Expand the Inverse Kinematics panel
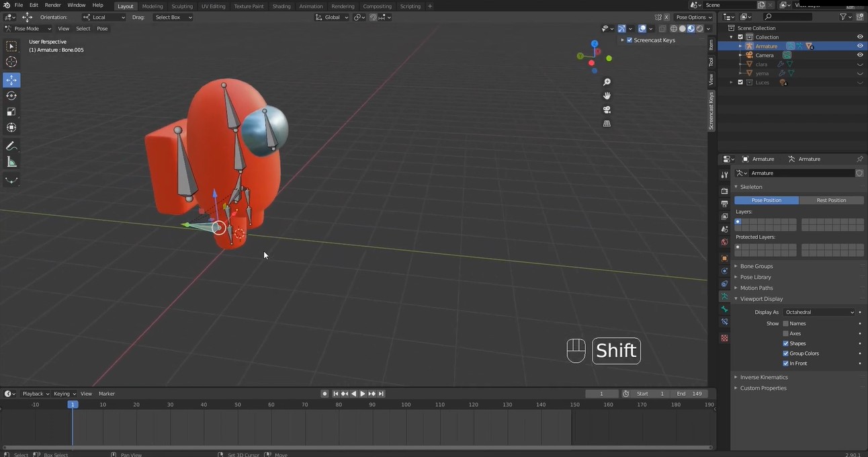This screenshot has height=457, width=868. (763, 377)
